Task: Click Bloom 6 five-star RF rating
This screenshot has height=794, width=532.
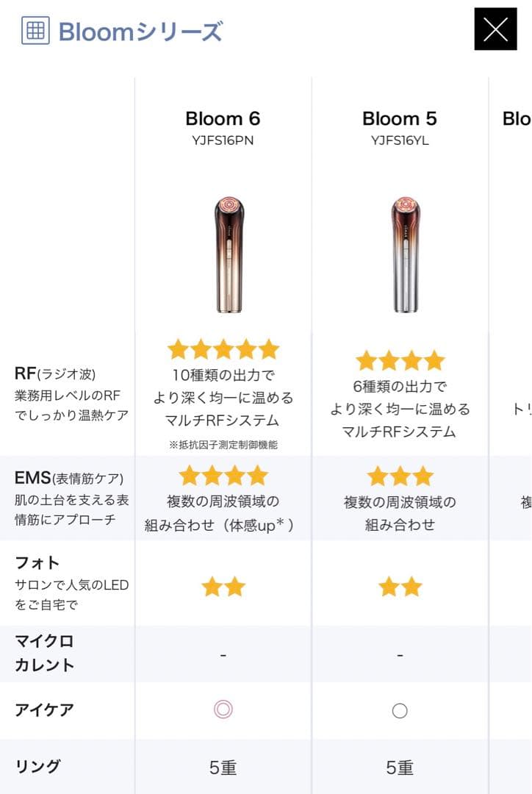Action: [x=223, y=349]
